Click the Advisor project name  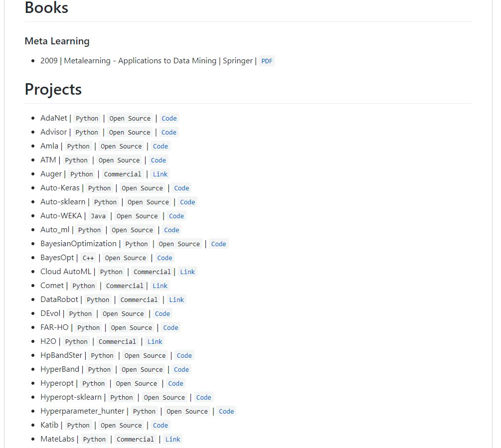54,132
